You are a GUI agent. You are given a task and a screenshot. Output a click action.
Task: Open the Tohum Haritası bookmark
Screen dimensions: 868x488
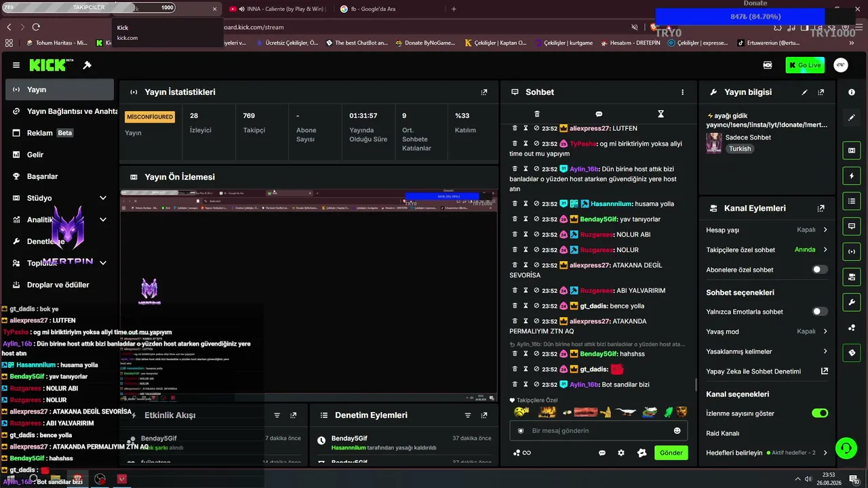pyautogui.click(x=57, y=43)
